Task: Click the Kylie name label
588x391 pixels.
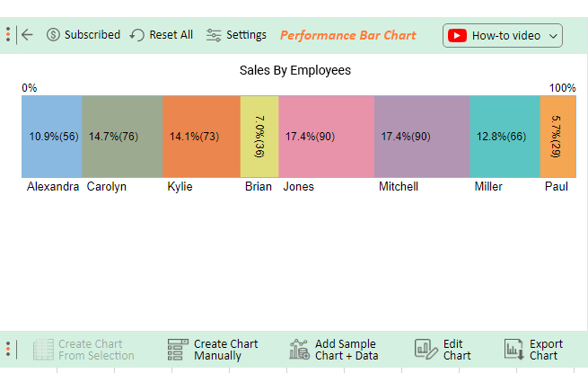Action: 180,187
